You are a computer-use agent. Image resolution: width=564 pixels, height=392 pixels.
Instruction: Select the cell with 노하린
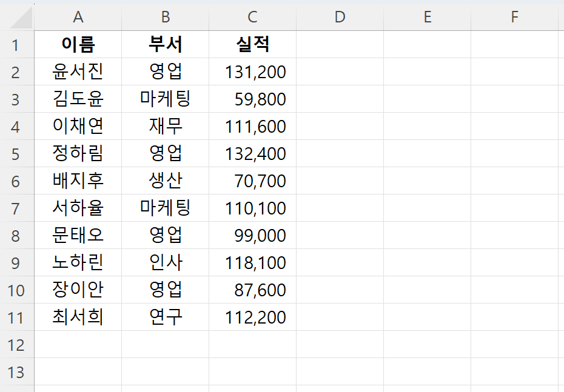[x=78, y=262]
